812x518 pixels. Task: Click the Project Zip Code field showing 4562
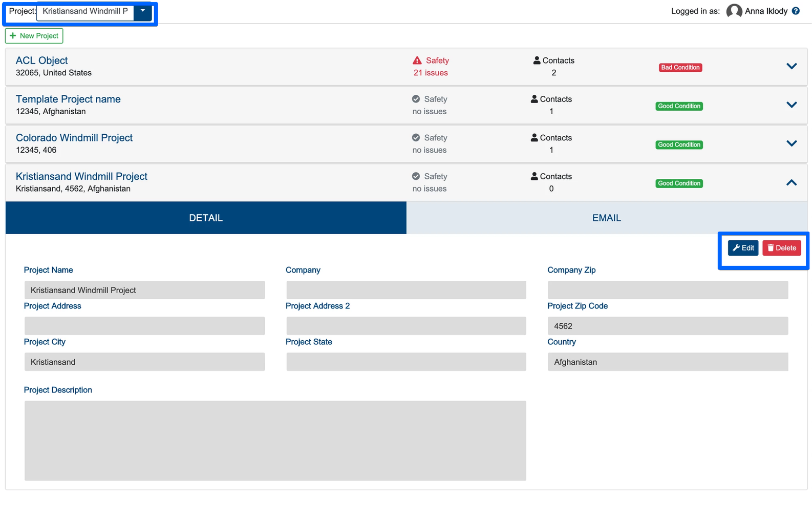[x=668, y=326]
